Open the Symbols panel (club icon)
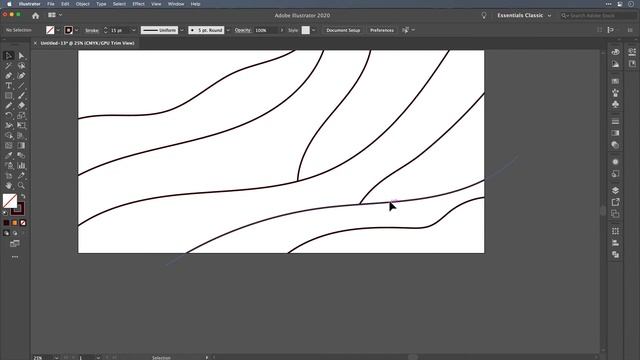 click(x=616, y=104)
